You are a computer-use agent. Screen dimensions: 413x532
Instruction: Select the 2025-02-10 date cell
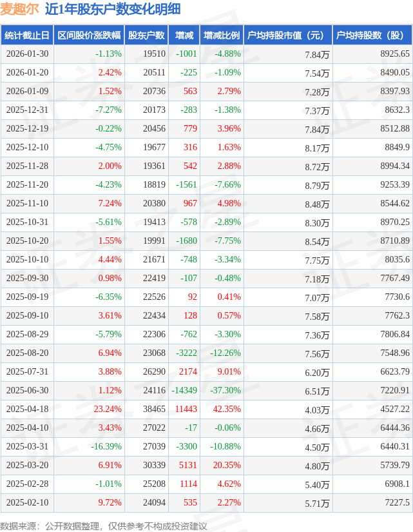click(x=26, y=502)
